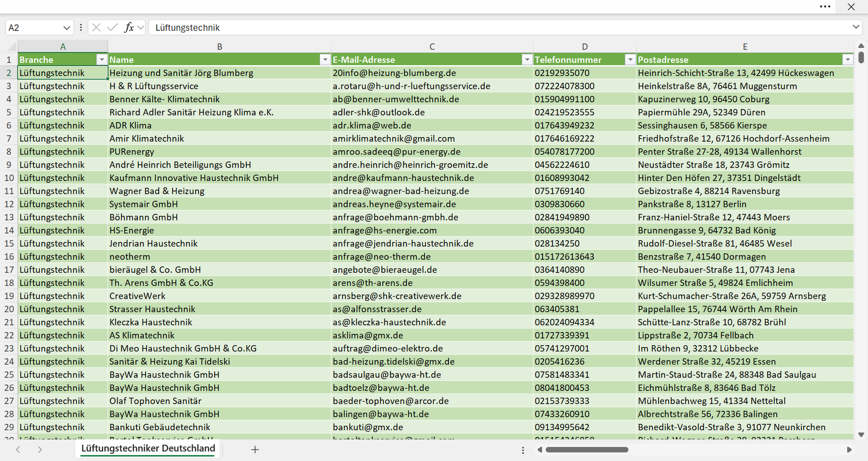This screenshot has width=868, height=461.
Task: Click the horizontal scrollbar thumb
Action: click(586, 449)
